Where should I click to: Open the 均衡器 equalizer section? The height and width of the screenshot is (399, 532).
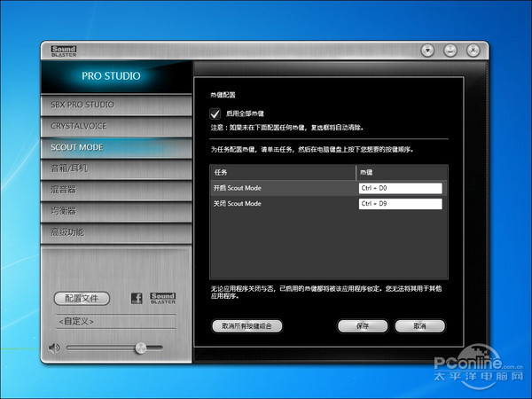click(116, 211)
